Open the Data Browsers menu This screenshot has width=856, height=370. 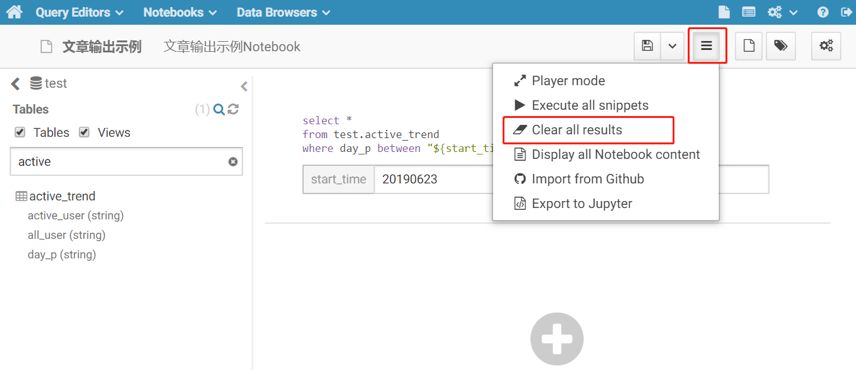coord(283,12)
